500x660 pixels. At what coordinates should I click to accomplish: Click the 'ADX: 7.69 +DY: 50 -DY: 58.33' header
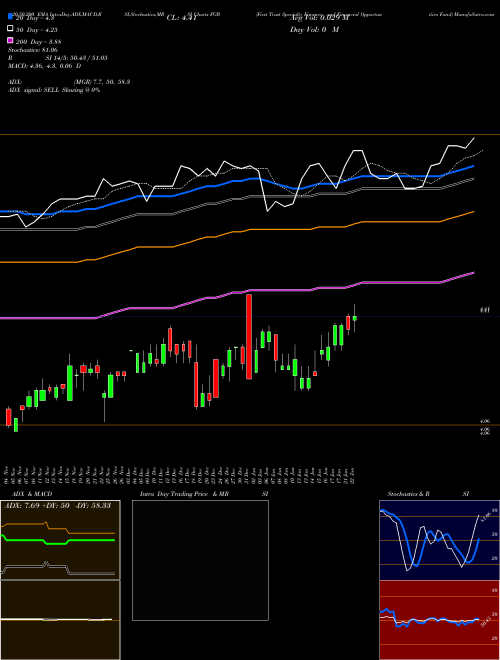[57, 505]
